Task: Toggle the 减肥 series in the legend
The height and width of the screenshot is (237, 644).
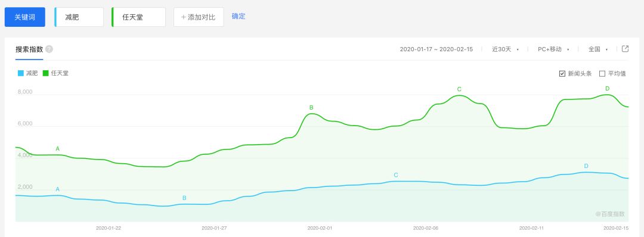Action: click(27, 73)
